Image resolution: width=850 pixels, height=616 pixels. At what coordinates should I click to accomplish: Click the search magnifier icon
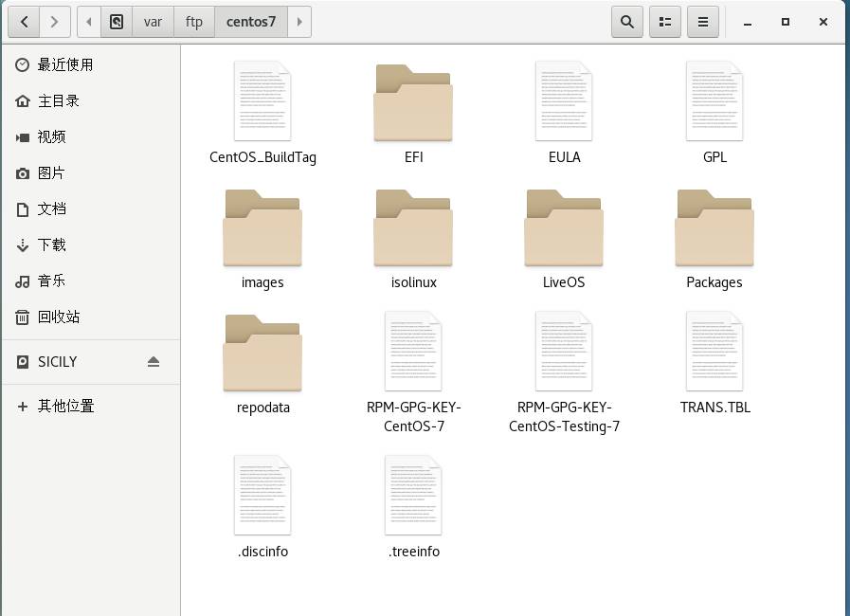point(626,21)
